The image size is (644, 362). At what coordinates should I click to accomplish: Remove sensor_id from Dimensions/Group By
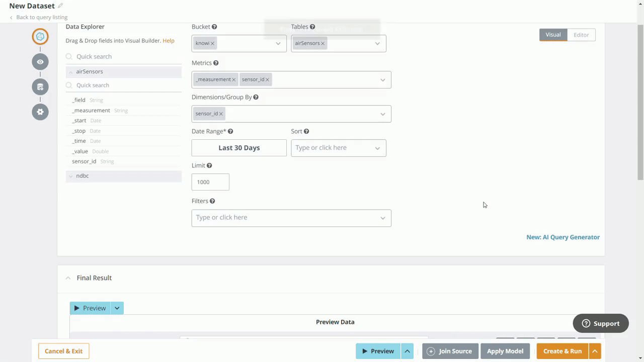tap(220, 114)
